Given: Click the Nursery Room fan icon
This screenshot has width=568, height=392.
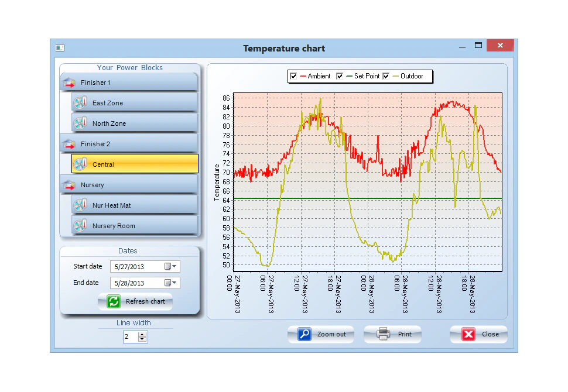Looking at the screenshot, I should [80, 225].
